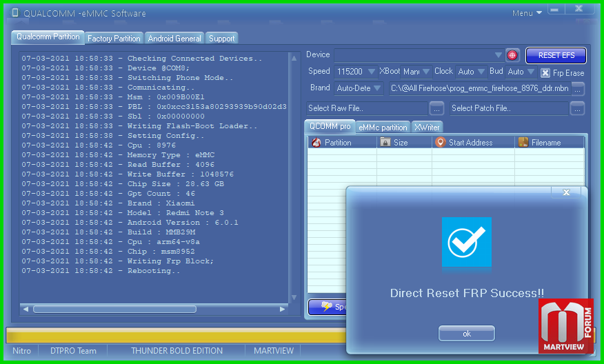Click the 'Gpt Count : 46' log line
Screen dimensions: 604x364
click(x=108, y=193)
